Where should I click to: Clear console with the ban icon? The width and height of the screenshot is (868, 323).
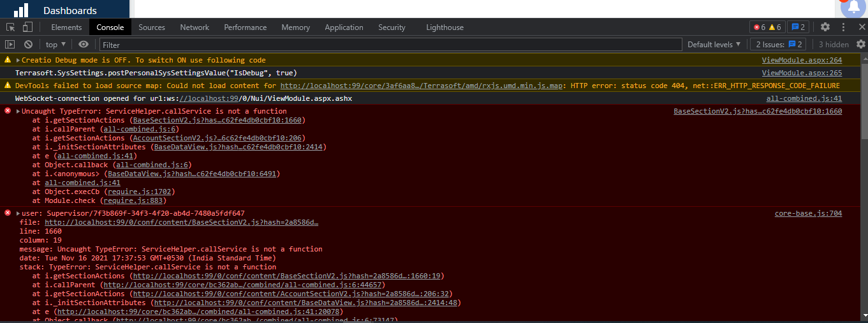click(x=28, y=45)
